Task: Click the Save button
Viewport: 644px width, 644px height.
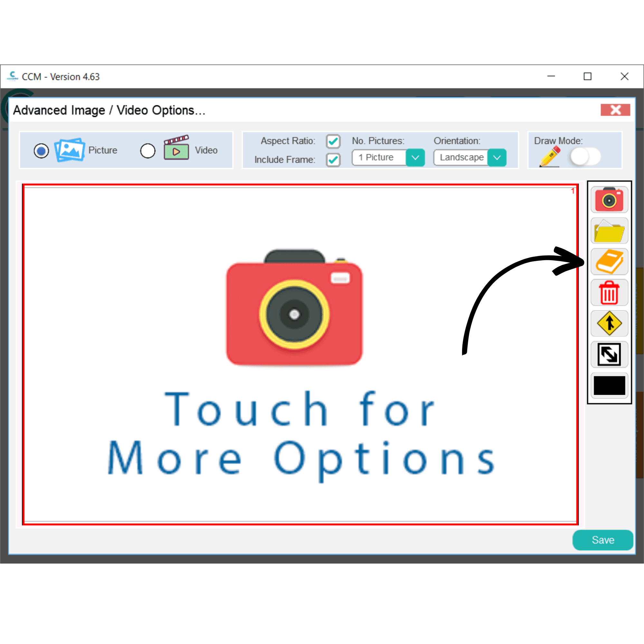Action: (603, 540)
